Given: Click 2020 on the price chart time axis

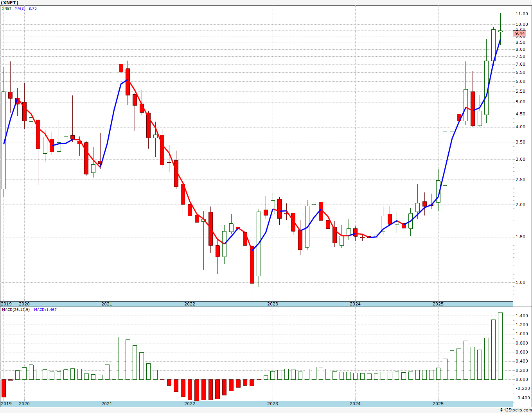Looking at the screenshot, I should 24,304.
